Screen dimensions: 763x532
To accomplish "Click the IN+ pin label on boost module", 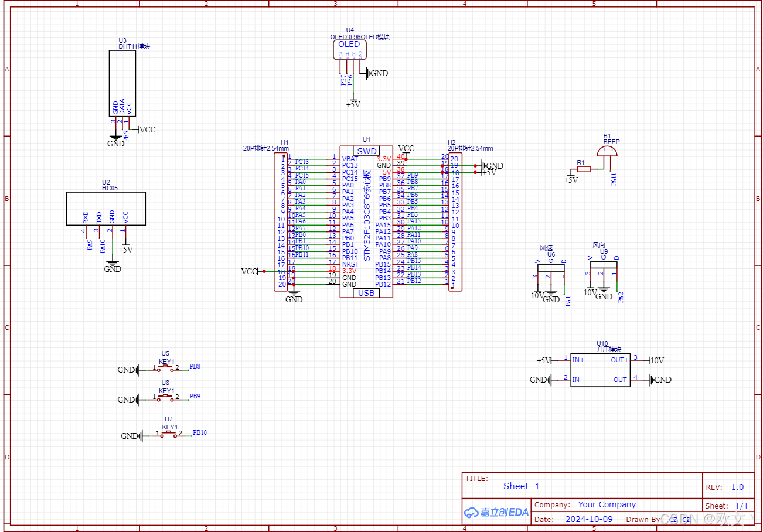I will click(x=578, y=360).
